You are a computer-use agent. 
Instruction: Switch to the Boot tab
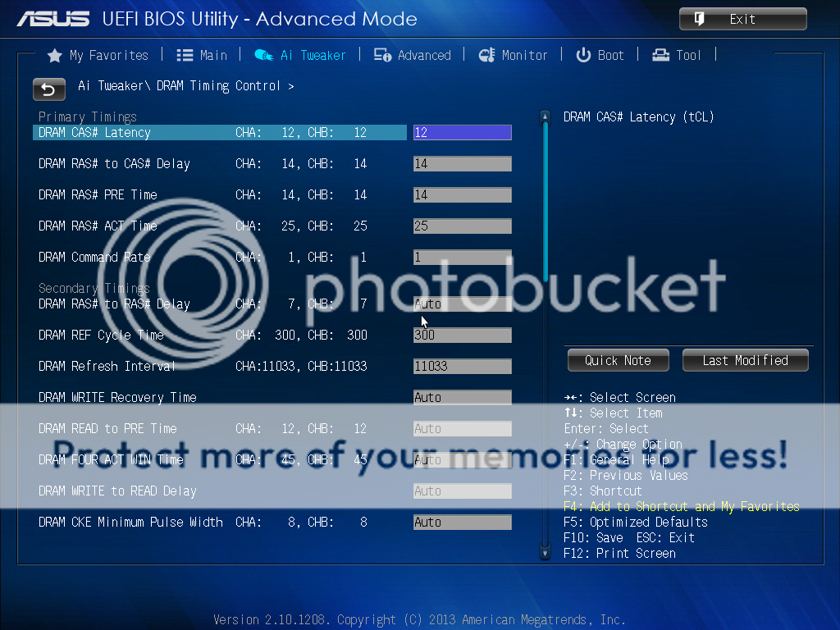[610, 55]
